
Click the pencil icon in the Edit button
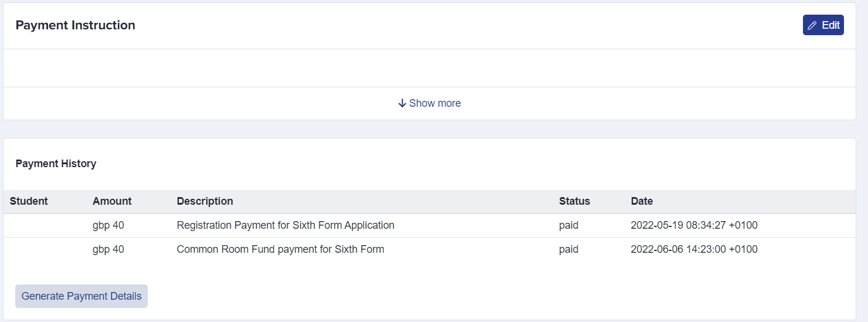coord(812,25)
